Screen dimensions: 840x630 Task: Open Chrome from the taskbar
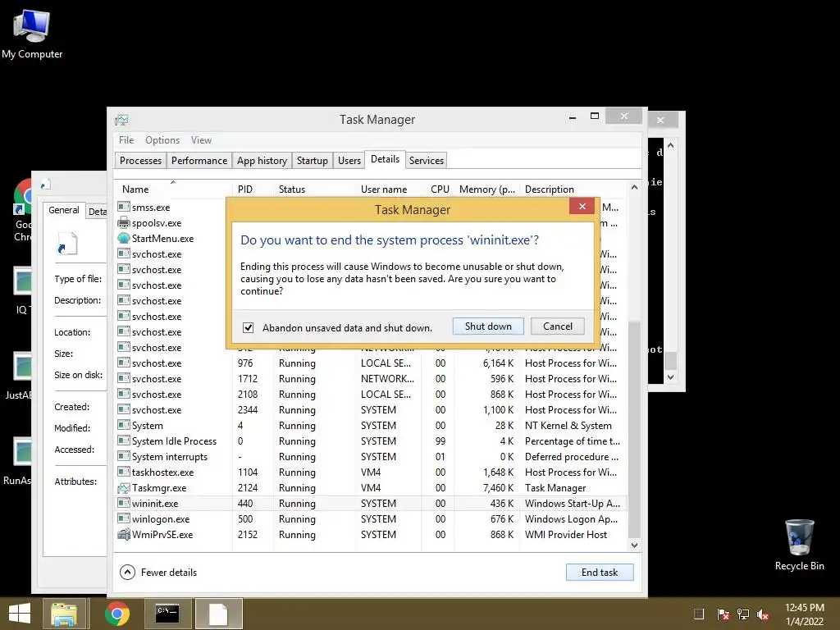coord(117,614)
